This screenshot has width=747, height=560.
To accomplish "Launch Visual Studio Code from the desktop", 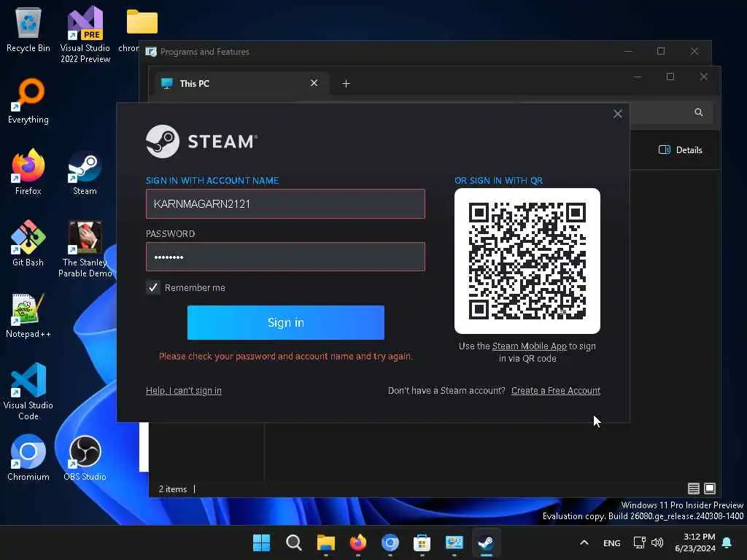I will coord(28,392).
